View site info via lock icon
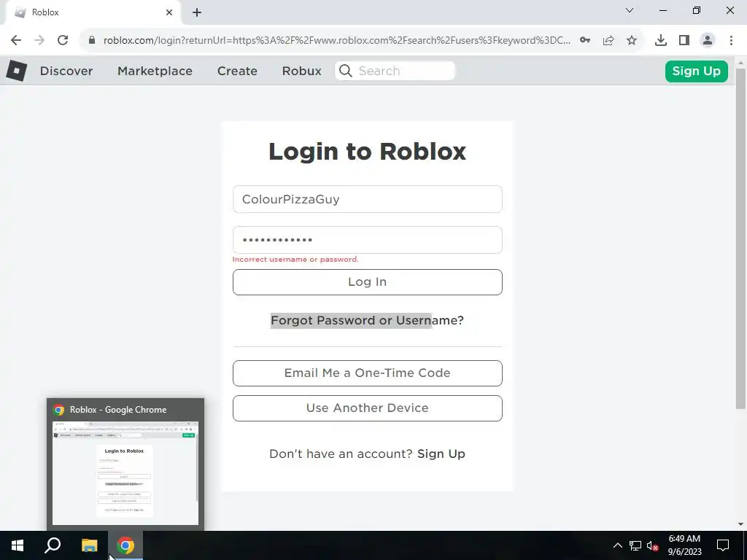747x560 pixels. pos(92,41)
